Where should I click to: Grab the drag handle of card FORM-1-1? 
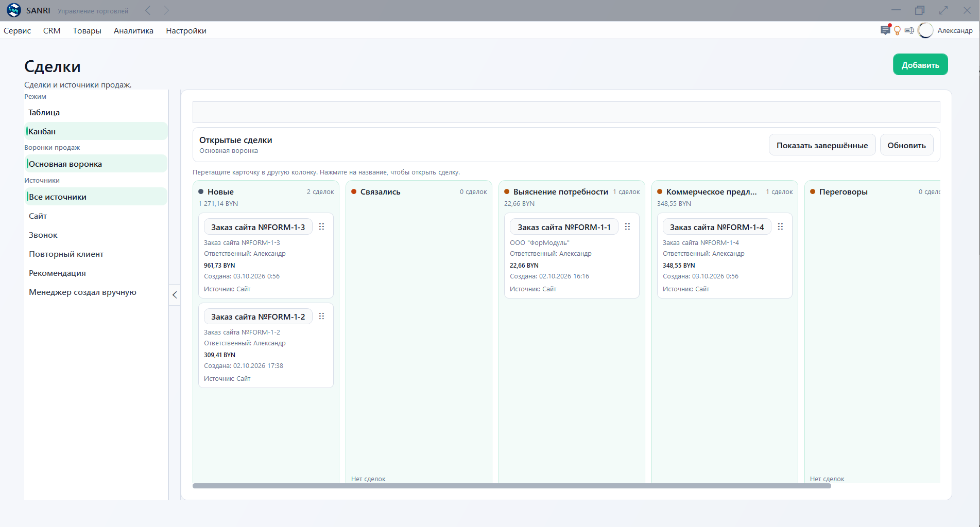(627, 226)
